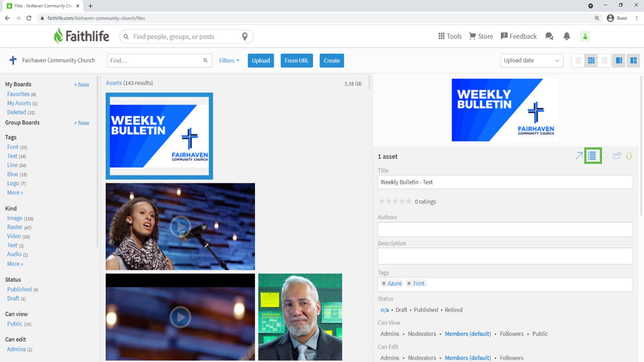
Task: Open the asset with the diagonal arrow icon
Action: (x=579, y=156)
